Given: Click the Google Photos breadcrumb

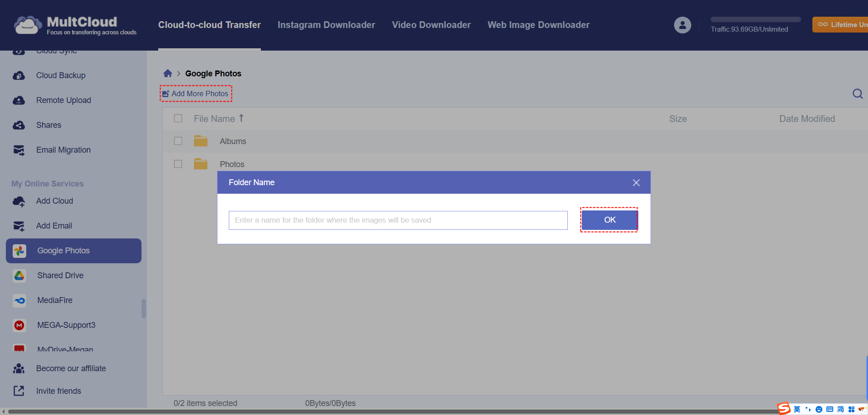Looking at the screenshot, I should pos(213,74).
